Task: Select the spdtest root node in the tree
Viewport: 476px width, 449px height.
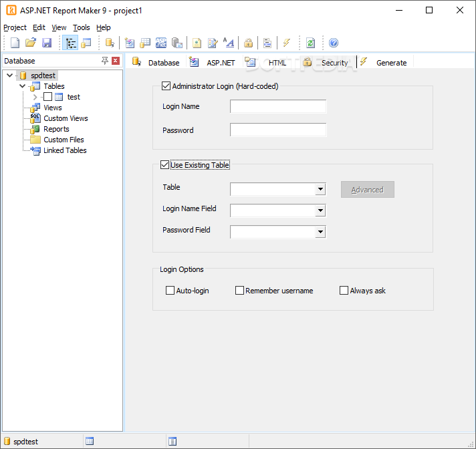Action: click(x=43, y=76)
